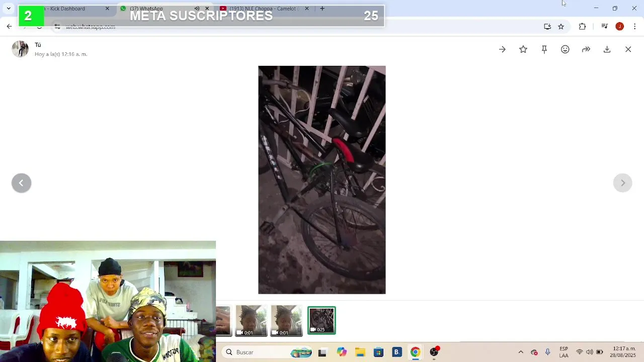The height and width of the screenshot is (362, 644).
Task: Select the 0:25 bike video thumbnail
Action: (x=321, y=320)
